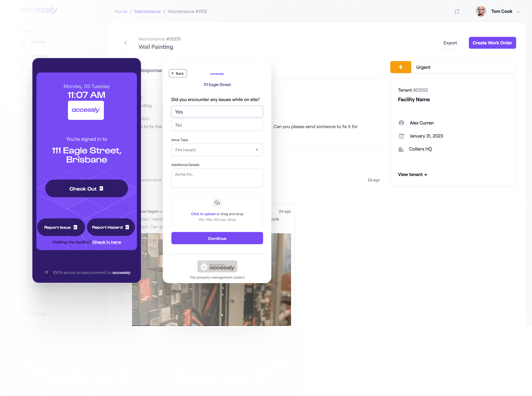Click the Check In here link on mobile

point(107,242)
